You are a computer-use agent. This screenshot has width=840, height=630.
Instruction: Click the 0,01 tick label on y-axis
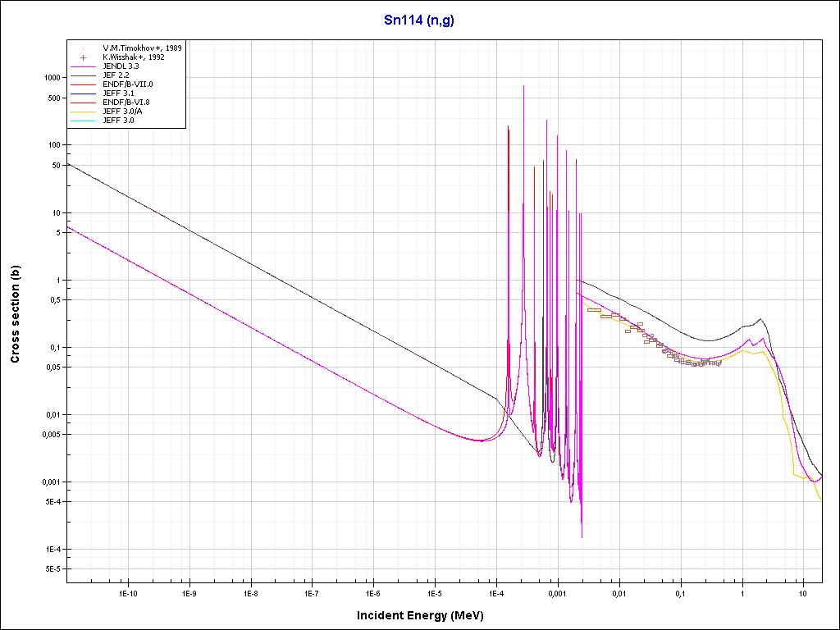[52, 414]
